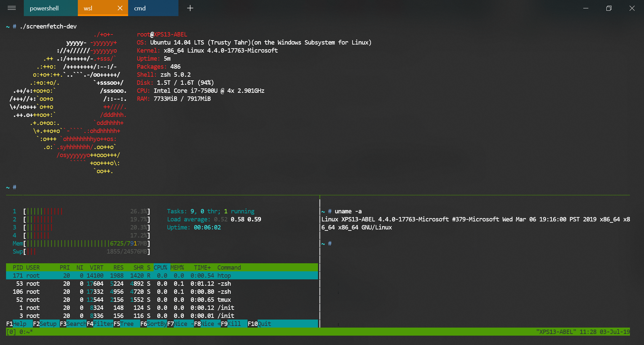
Task: Click screenfetch Uptime: 5m line
Action: [154, 59]
